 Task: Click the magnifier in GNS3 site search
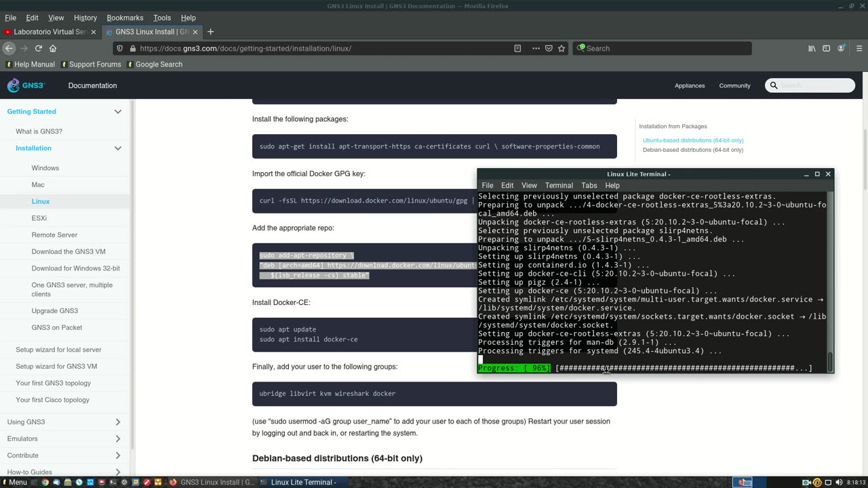(774, 85)
